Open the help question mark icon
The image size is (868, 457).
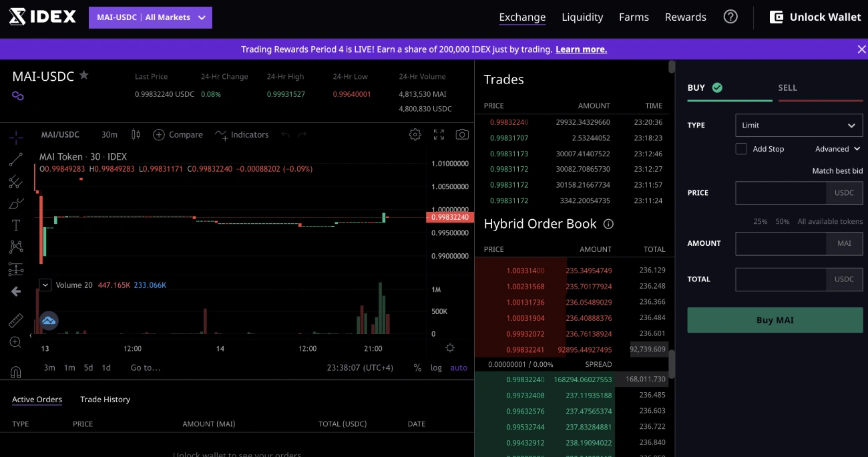click(730, 17)
